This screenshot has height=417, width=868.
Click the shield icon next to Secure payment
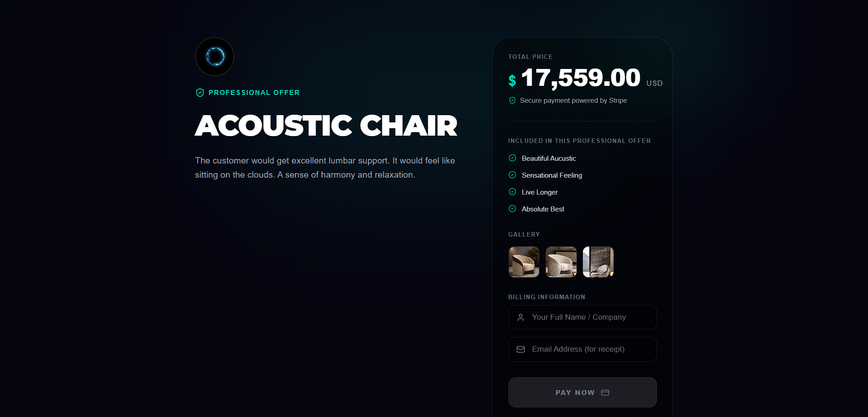512,100
